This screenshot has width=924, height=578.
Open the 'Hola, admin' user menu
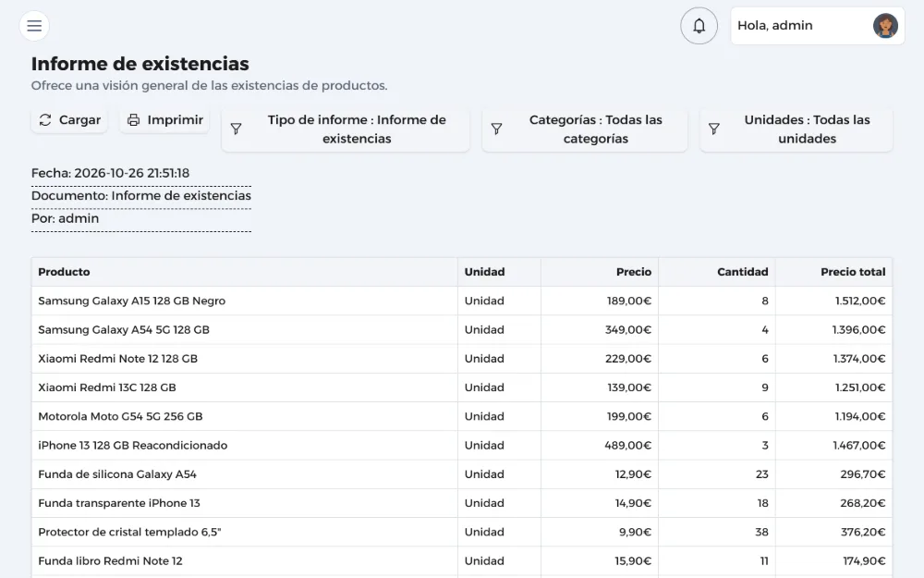tap(818, 26)
